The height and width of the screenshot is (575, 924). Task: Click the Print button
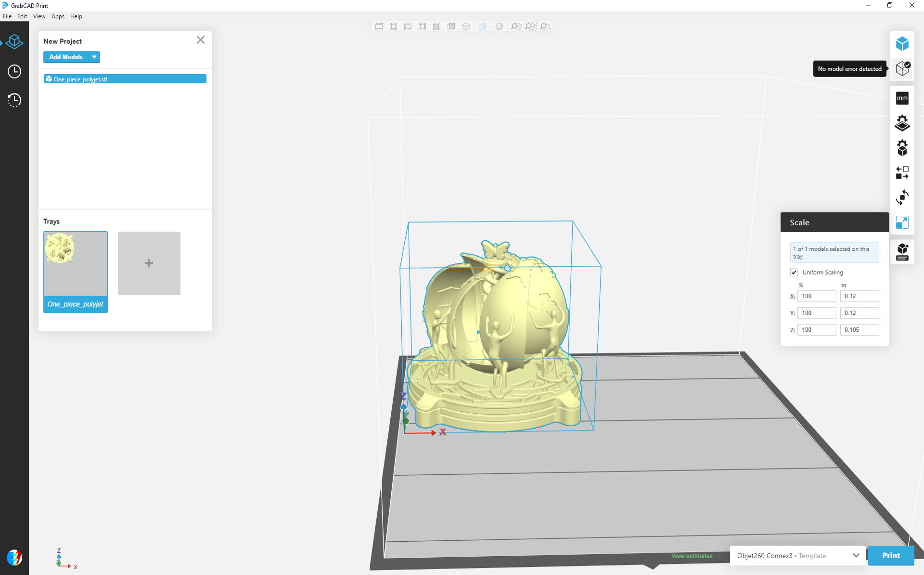tap(890, 555)
